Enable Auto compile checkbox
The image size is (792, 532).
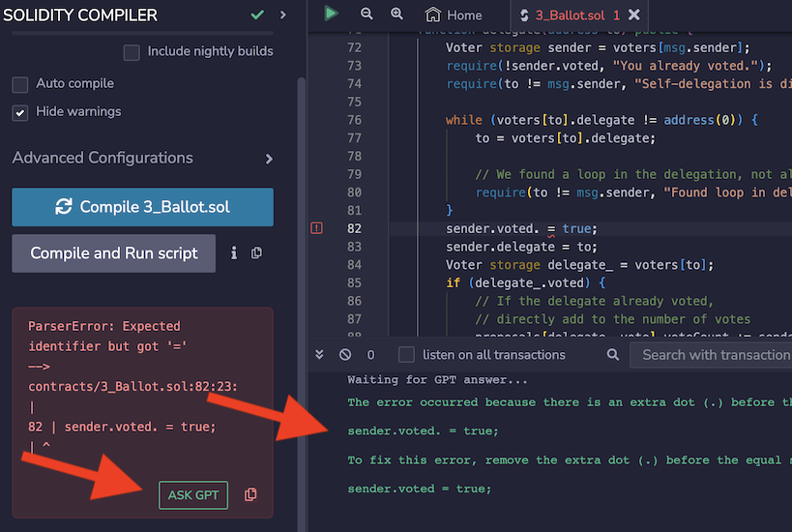20,84
